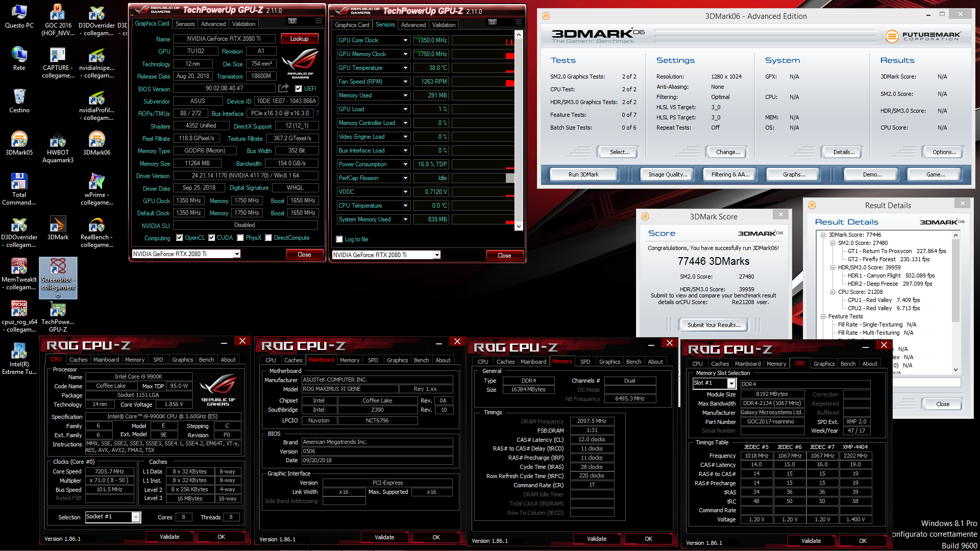Switch to Advanced tab in left GPU-Z
This screenshot has width=980, height=551.
pos(213,24)
